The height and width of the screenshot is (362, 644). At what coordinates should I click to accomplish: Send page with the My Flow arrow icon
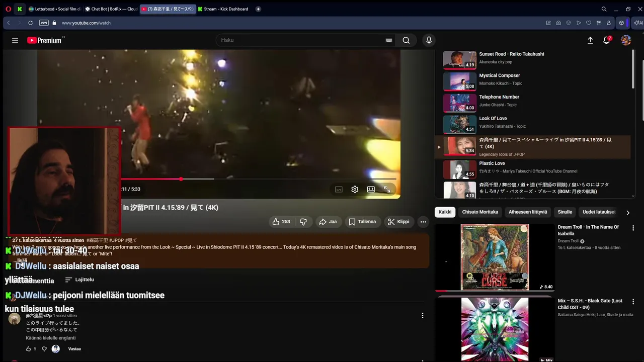click(579, 23)
